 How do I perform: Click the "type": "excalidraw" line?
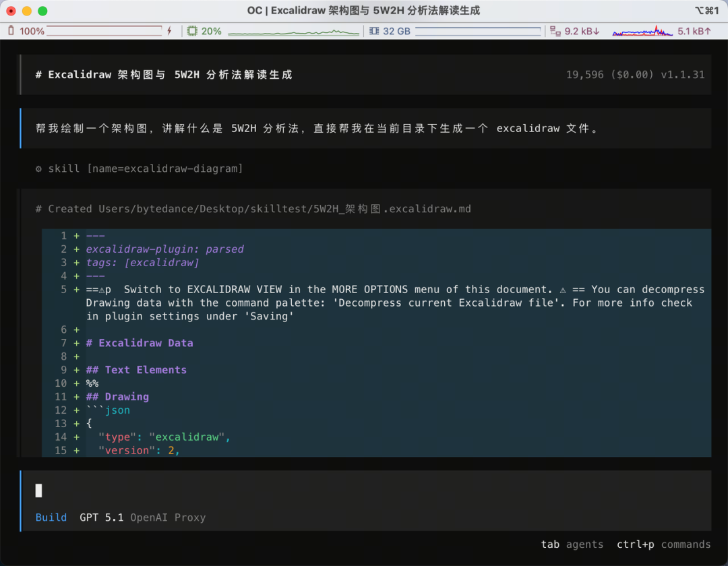(x=164, y=437)
